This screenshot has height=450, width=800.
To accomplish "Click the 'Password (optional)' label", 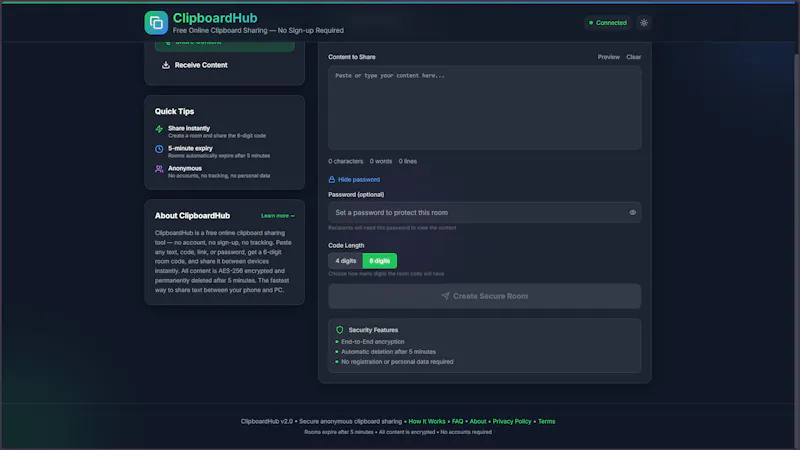I will pos(356,194).
